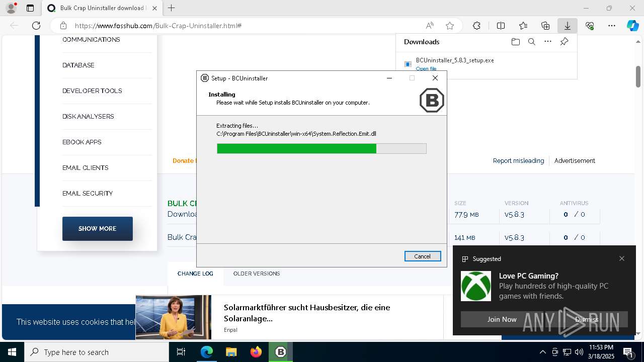Select Bulk Crap Uninstaller browser tab
Viewport: 644px width, 362px height.
point(103,8)
